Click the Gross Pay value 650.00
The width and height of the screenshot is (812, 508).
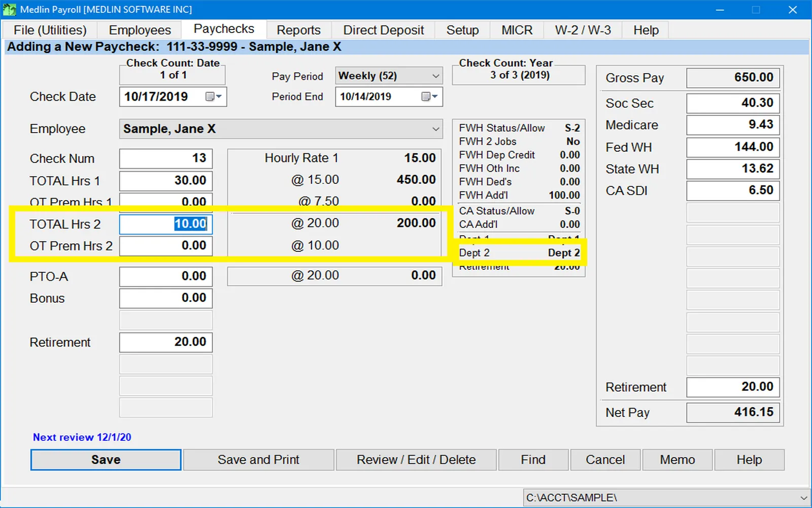[x=733, y=78]
